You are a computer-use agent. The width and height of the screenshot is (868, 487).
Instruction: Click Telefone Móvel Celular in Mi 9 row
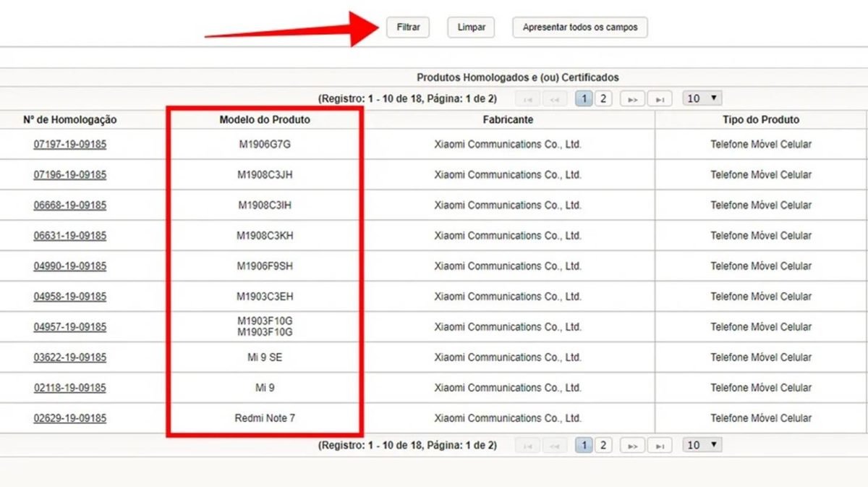(761, 387)
